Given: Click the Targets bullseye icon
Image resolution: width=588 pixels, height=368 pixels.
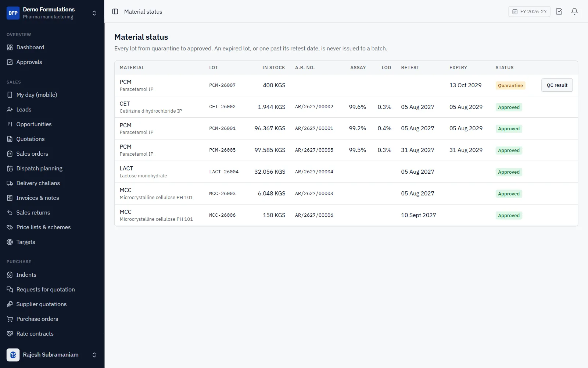Looking at the screenshot, I should pyautogui.click(x=10, y=242).
